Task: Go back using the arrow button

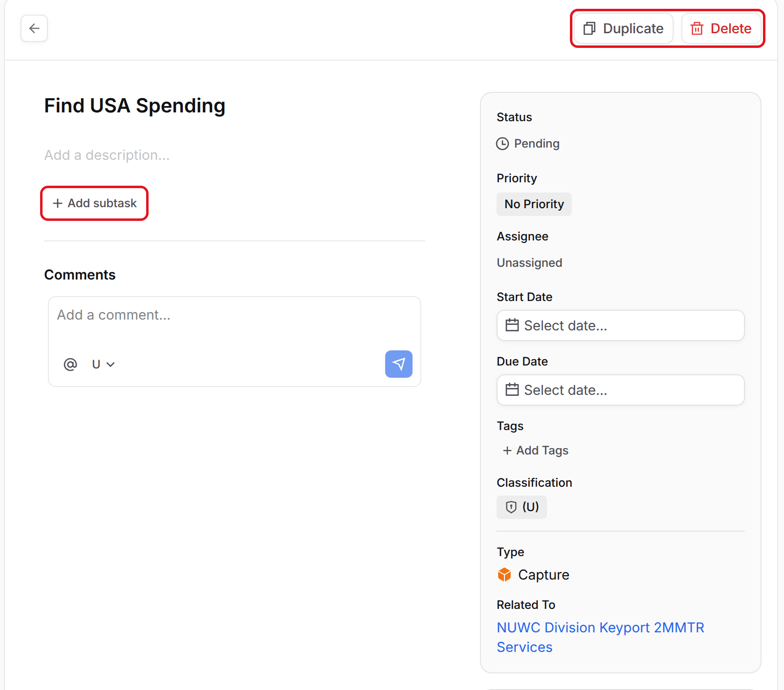Action: coord(34,28)
